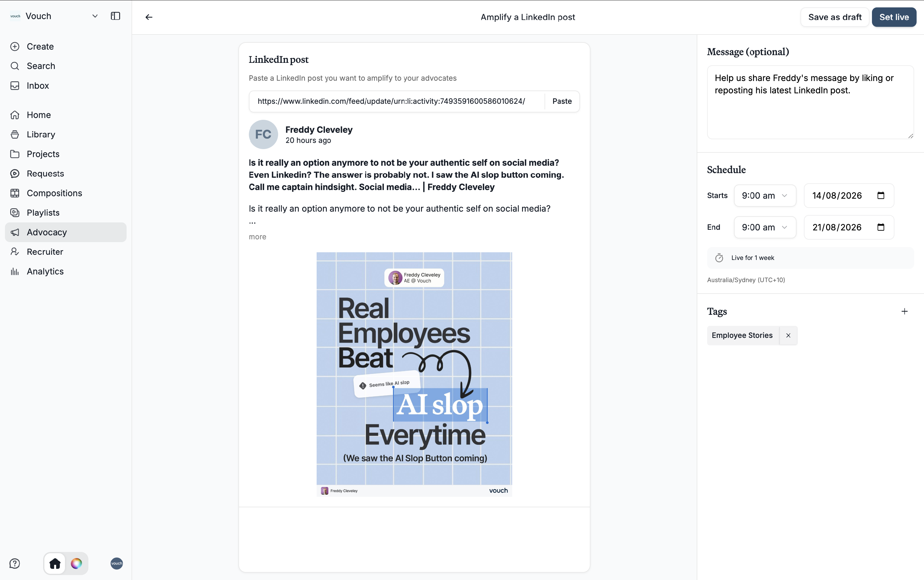The image size is (924, 580).
Task: View the Analytics page
Action: pos(66,271)
